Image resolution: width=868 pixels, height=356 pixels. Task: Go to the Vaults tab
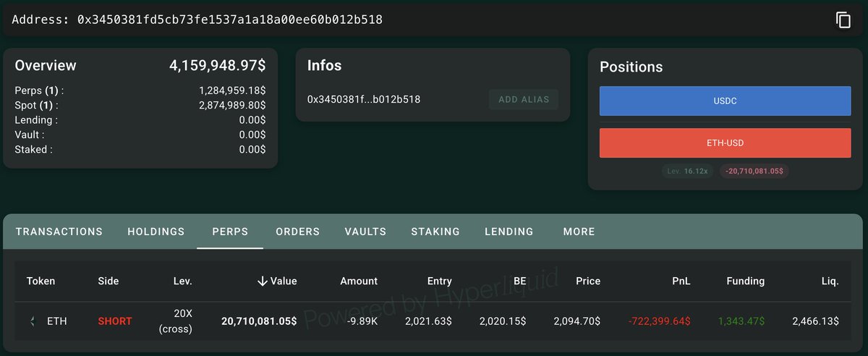tap(365, 232)
